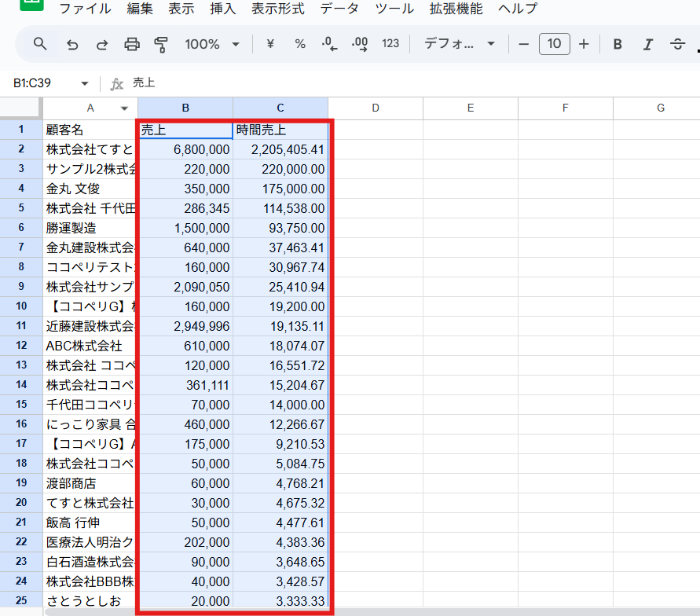700x616 pixels.
Task: Click the font size field showing 10
Action: [554, 44]
